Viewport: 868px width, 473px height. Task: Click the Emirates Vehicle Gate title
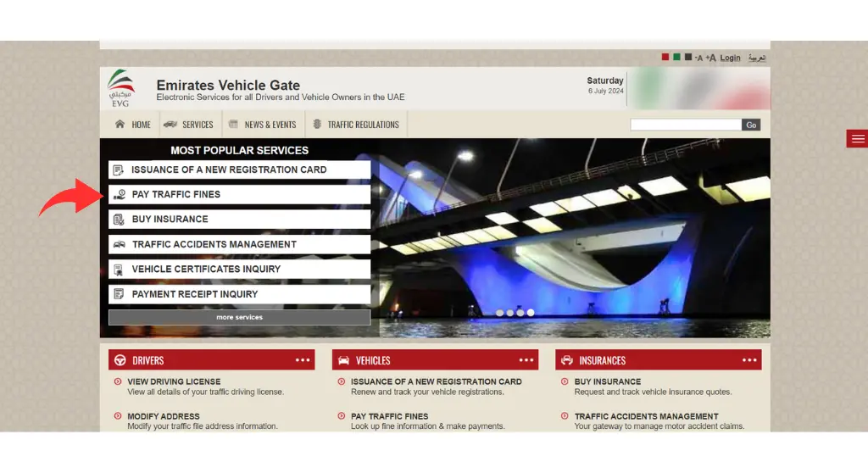(228, 86)
